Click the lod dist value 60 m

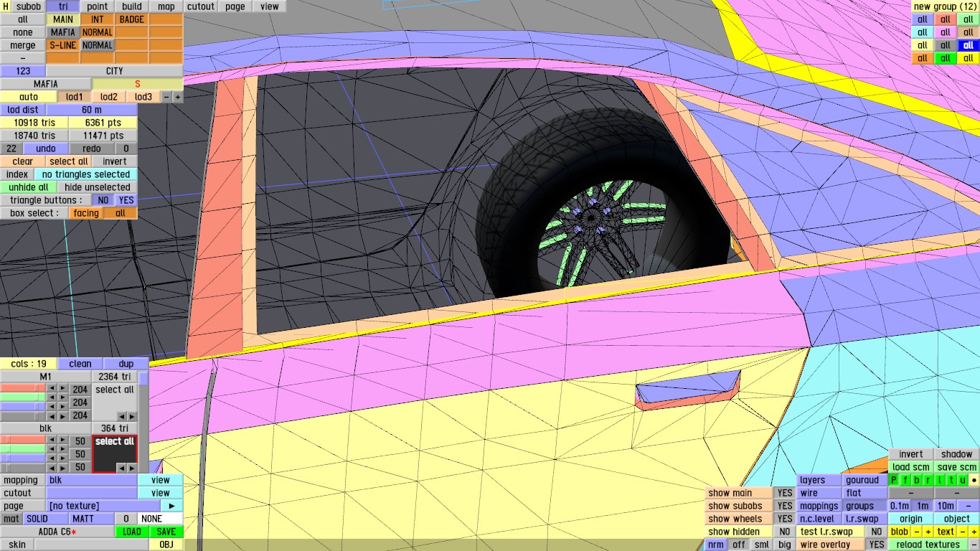92,110
